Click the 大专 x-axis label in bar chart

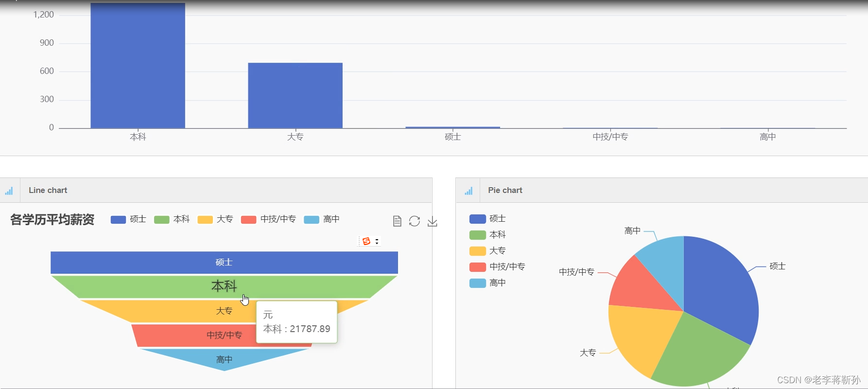coord(295,137)
